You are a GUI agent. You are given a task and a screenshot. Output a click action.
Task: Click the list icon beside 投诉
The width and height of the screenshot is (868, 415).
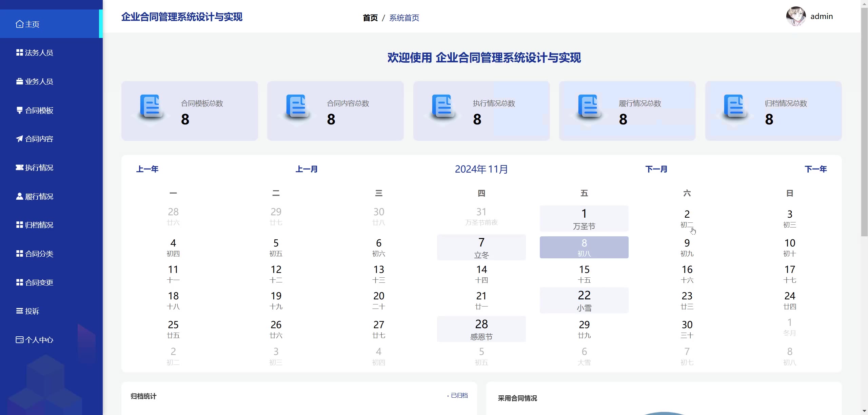pyautogui.click(x=20, y=311)
